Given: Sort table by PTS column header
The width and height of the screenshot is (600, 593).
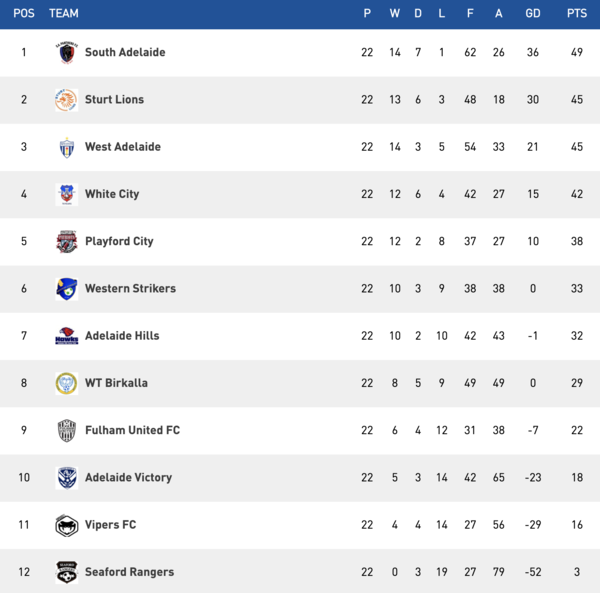Looking at the screenshot, I should point(577,14).
